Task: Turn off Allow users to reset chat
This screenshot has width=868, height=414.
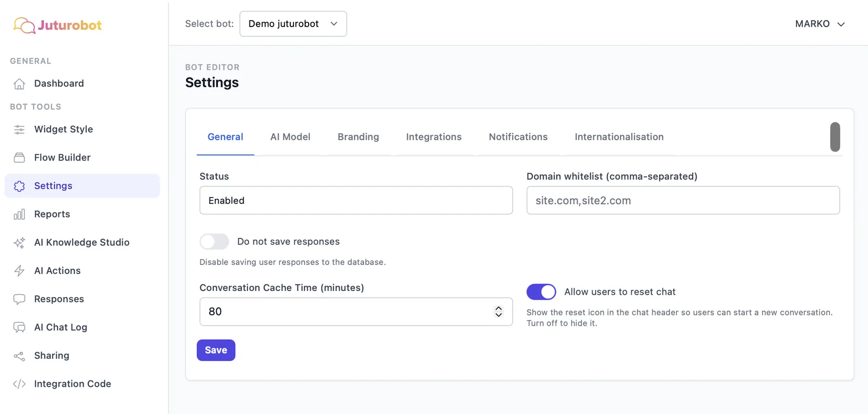Action: tap(541, 292)
